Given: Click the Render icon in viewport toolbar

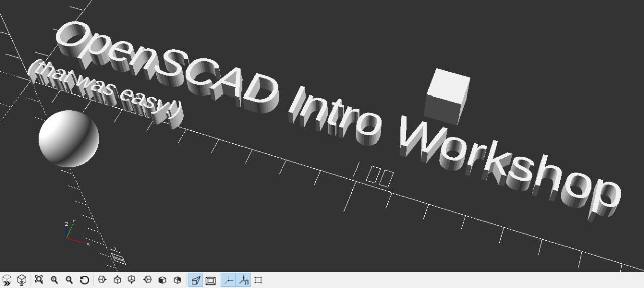Looking at the screenshot, I should point(22,280).
